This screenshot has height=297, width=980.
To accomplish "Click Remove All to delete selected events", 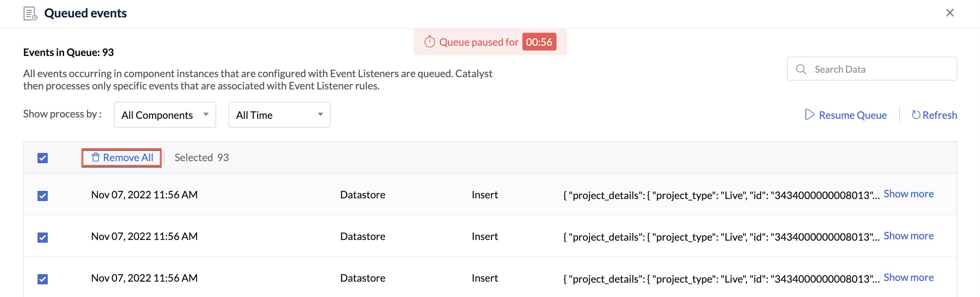I will (128, 158).
